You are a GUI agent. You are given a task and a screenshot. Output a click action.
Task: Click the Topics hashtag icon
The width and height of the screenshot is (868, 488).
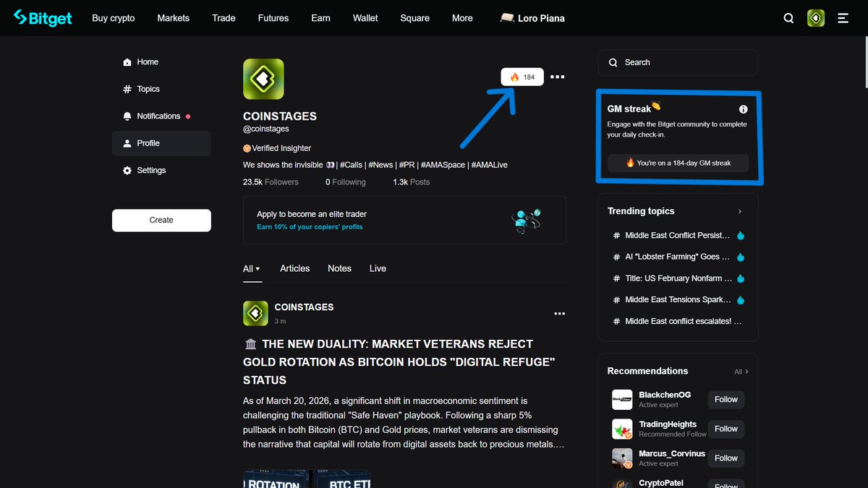tap(127, 88)
